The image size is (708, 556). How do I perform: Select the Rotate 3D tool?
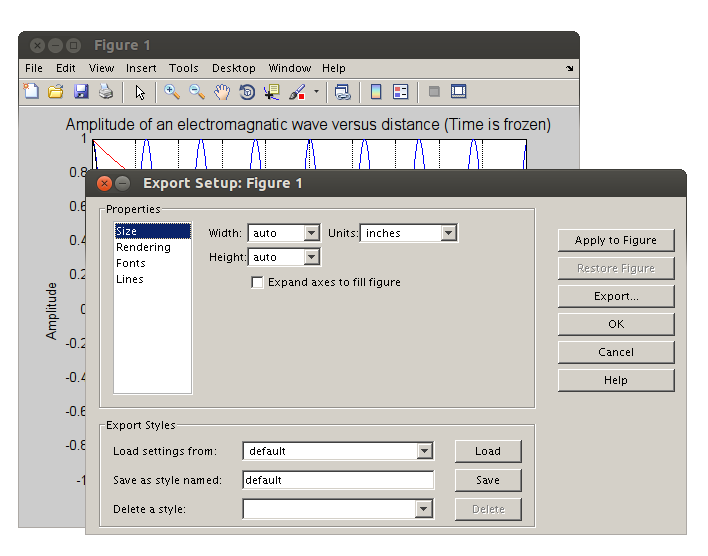pyautogui.click(x=247, y=92)
